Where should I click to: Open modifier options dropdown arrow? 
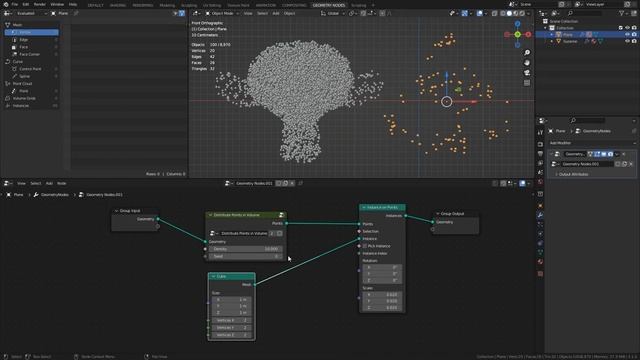617,154
